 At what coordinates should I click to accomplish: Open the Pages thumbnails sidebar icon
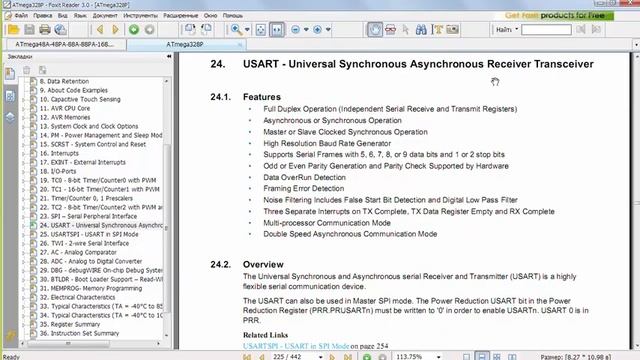click(x=10, y=96)
